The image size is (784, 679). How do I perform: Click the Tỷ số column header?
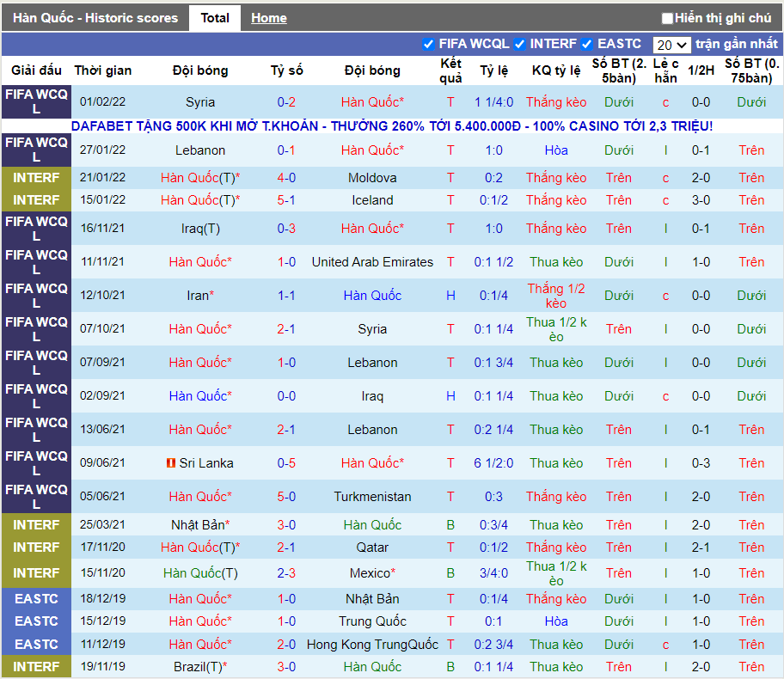pos(286,70)
